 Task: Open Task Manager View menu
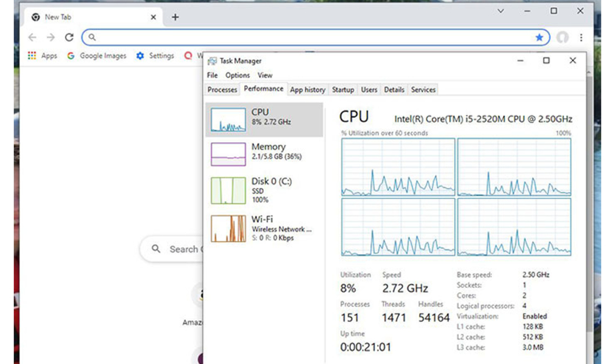coord(265,75)
